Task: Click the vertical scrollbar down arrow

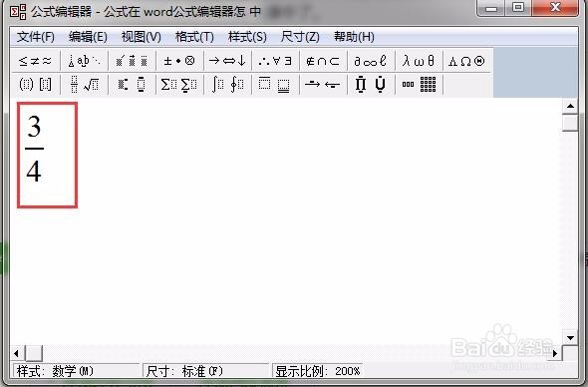Action: tap(570, 337)
